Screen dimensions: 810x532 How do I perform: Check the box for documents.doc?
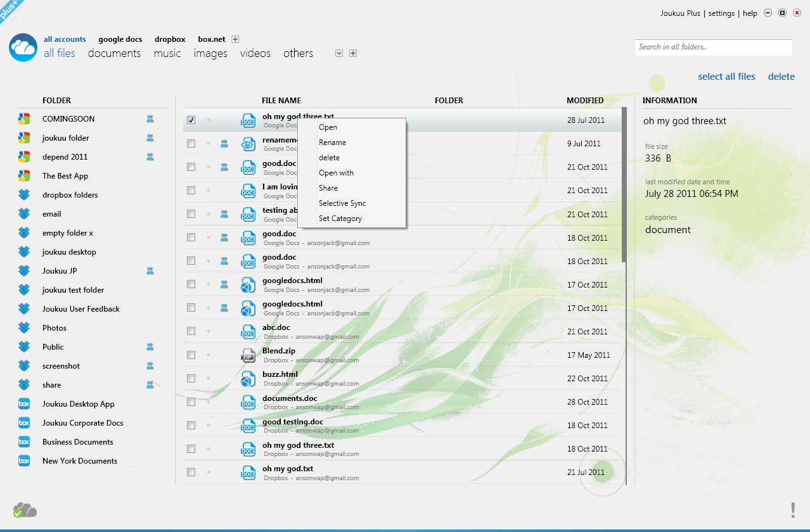191,402
